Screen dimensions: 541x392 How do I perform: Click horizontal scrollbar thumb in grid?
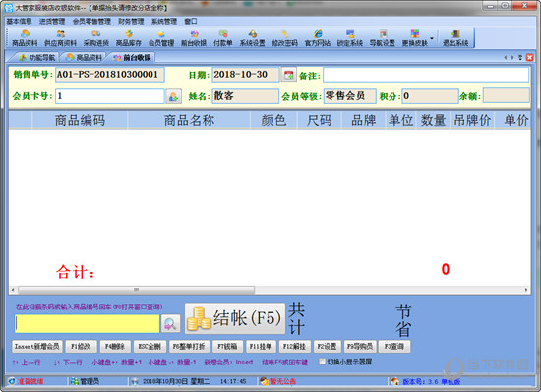[x=137, y=290]
